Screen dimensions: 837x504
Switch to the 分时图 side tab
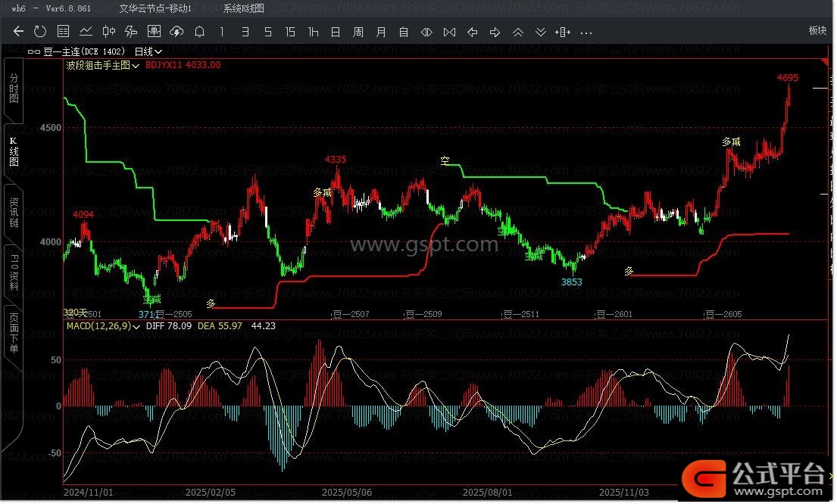14,87
